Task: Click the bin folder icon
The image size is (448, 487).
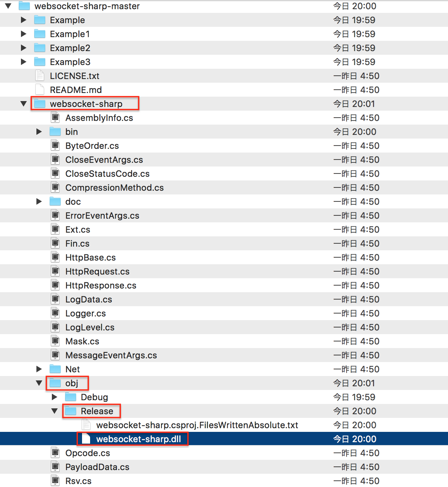Action: (55, 132)
